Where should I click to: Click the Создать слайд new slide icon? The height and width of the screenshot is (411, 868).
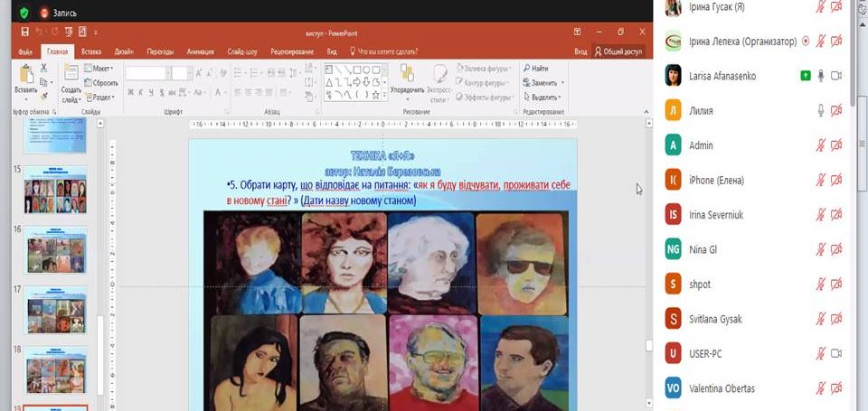(x=71, y=72)
